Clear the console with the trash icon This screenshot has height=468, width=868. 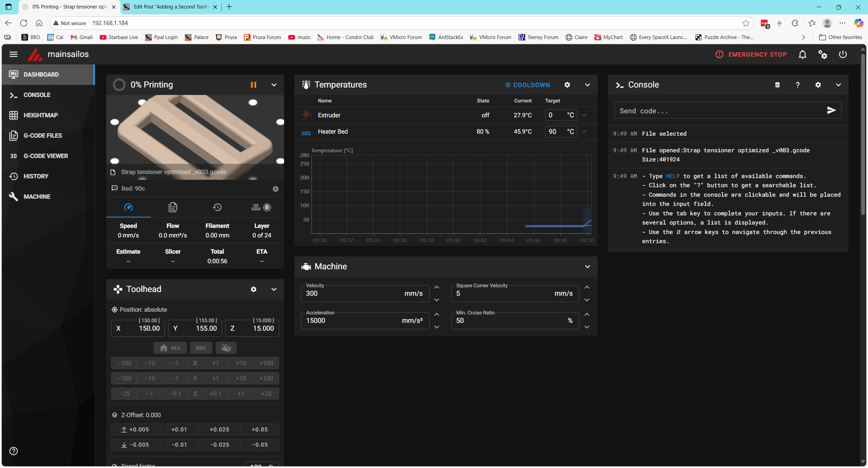(777, 85)
